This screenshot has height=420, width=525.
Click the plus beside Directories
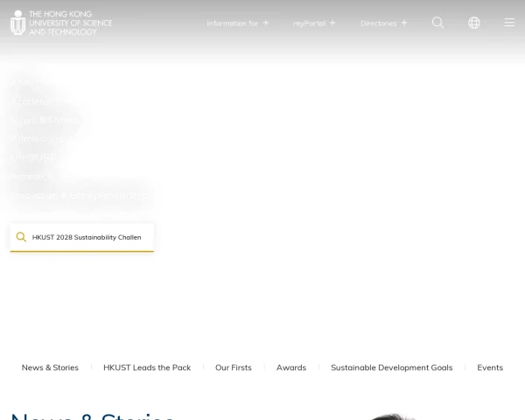(404, 23)
